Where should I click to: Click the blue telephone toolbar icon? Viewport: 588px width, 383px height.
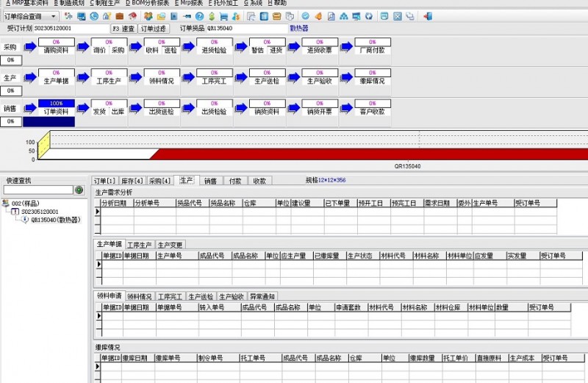coord(94,16)
